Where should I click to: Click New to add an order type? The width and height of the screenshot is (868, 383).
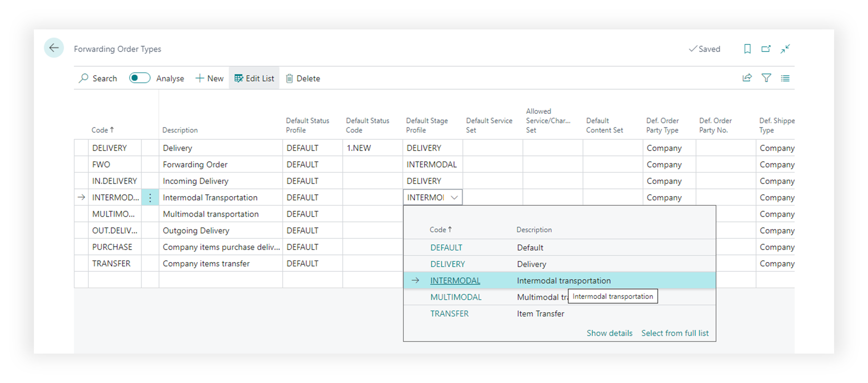pyautogui.click(x=209, y=78)
